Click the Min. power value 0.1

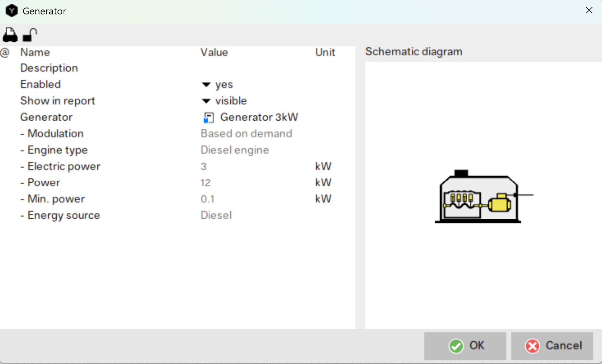[x=207, y=199]
